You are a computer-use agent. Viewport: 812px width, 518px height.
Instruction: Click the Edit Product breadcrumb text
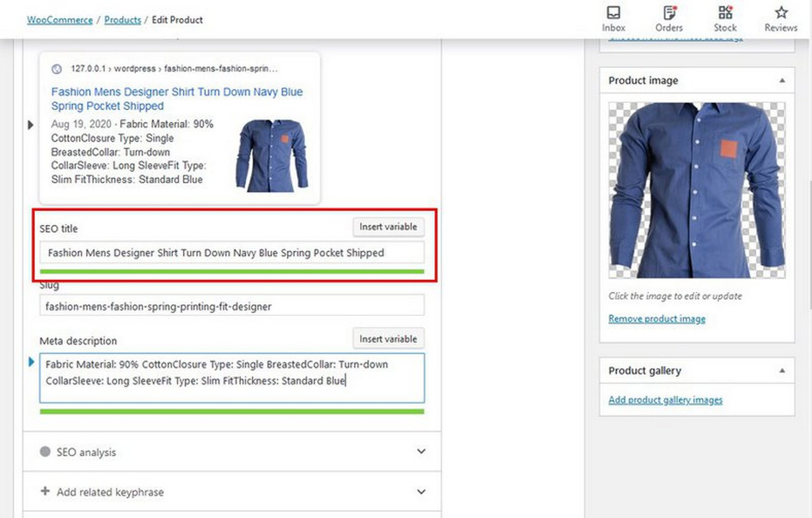177,20
